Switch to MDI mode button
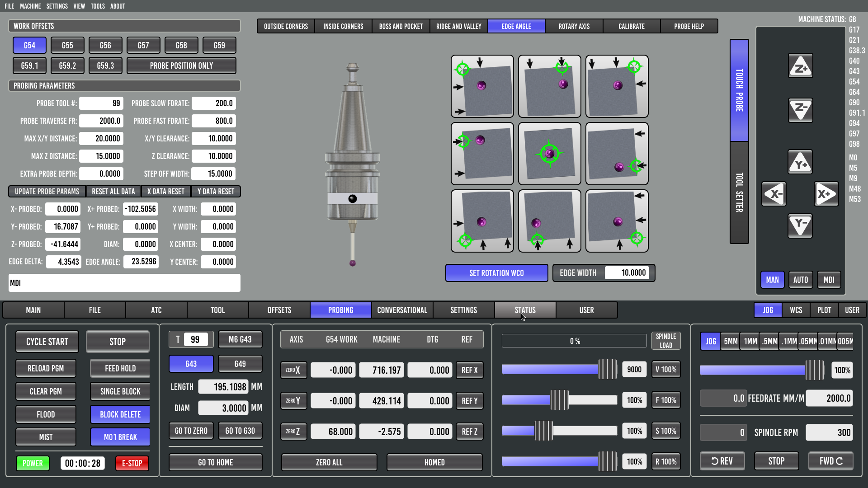Viewport: 868px width, 488px height. pyautogui.click(x=829, y=280)
